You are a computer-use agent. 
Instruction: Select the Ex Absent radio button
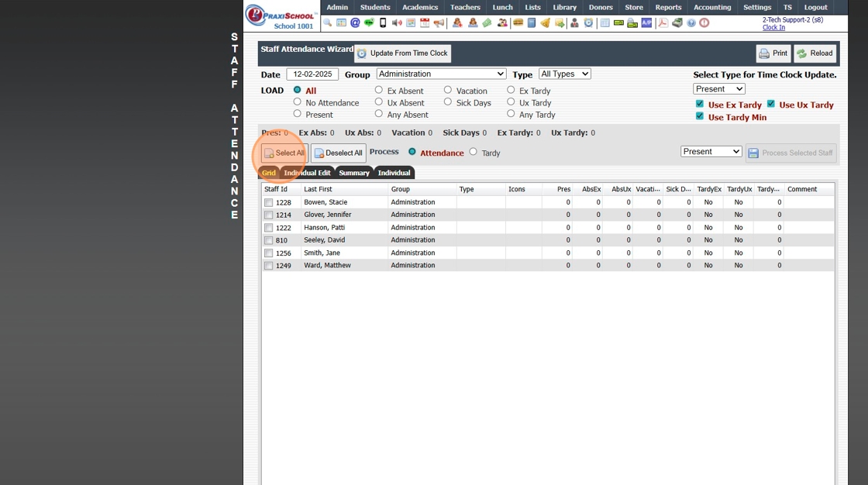pos(379,90)
